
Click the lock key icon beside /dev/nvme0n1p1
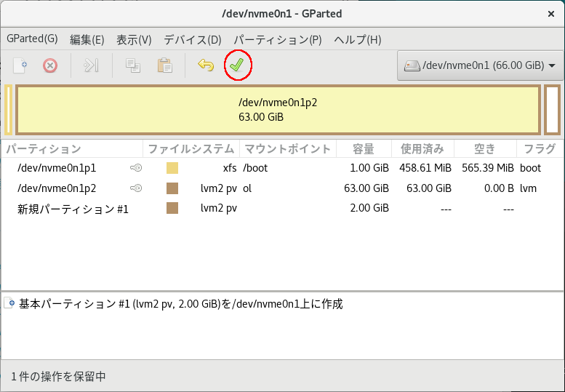tap(135, 168)
